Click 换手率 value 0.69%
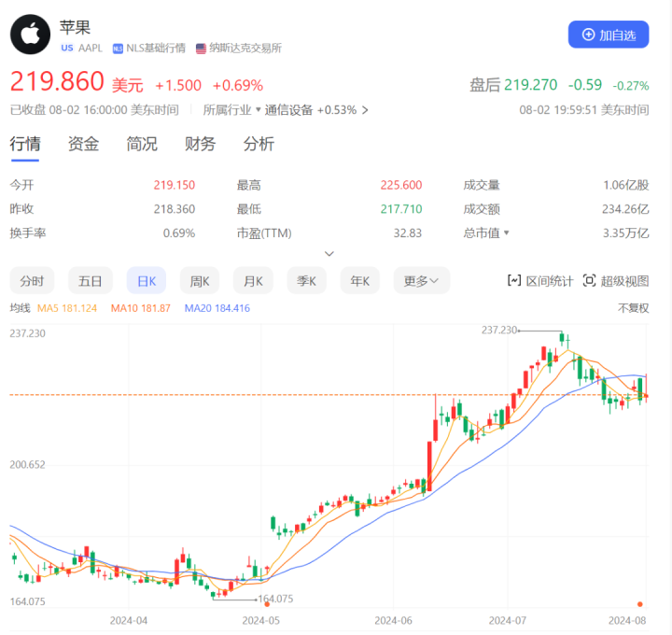 (x=178, y=233)
